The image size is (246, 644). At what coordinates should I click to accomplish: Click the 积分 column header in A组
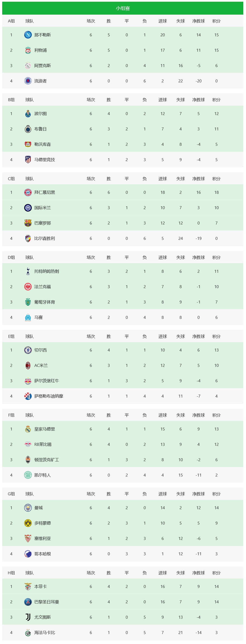click(x=216, y=21)
